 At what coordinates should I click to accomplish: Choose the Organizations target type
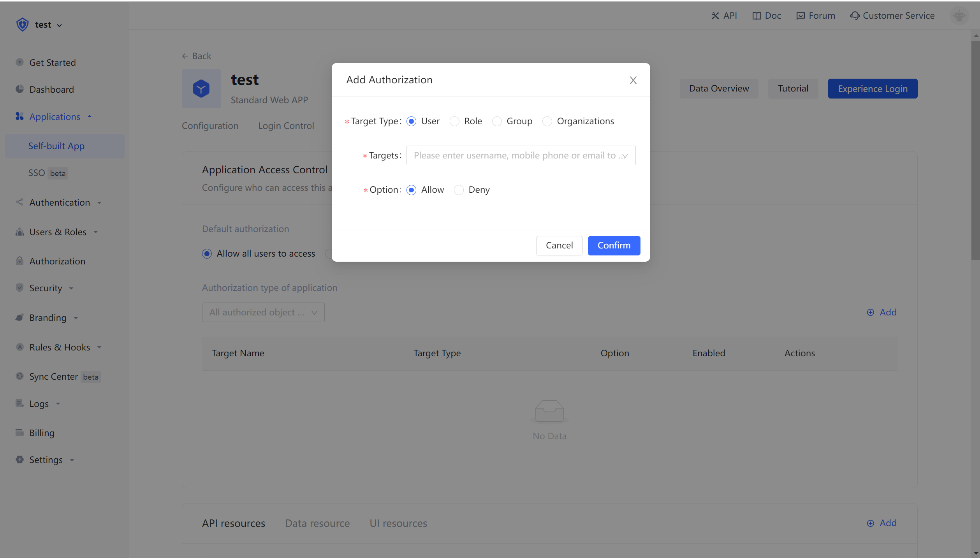tap(547, 121)
